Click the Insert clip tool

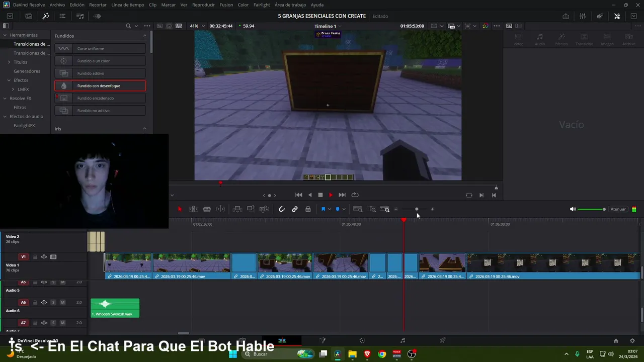coord(237,209)
